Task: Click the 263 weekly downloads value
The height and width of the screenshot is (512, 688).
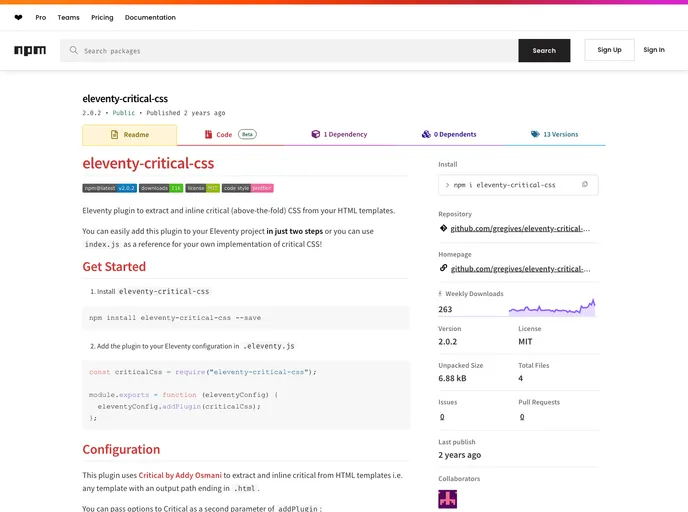Action: [445, 309]
